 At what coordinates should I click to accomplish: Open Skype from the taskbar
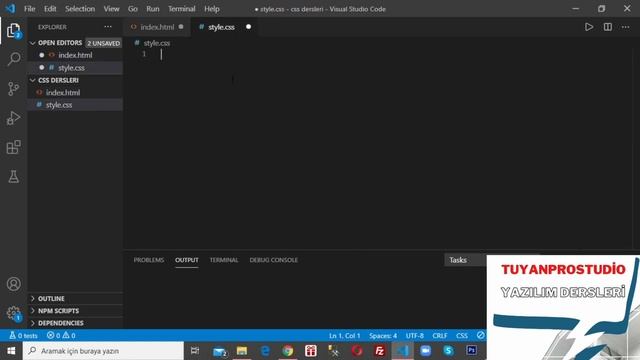coord(448,351)
